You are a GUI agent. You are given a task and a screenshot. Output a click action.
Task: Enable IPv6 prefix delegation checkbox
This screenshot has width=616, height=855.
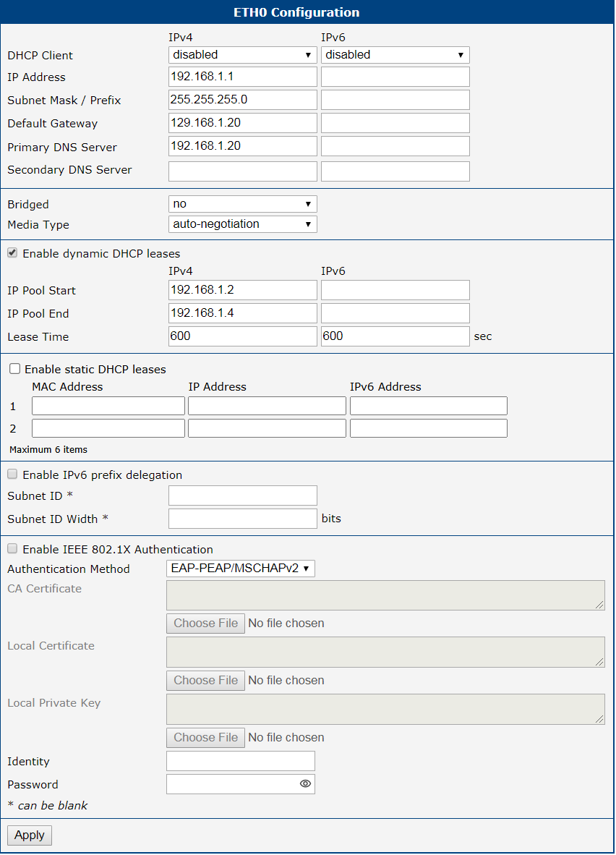(12, 475)
